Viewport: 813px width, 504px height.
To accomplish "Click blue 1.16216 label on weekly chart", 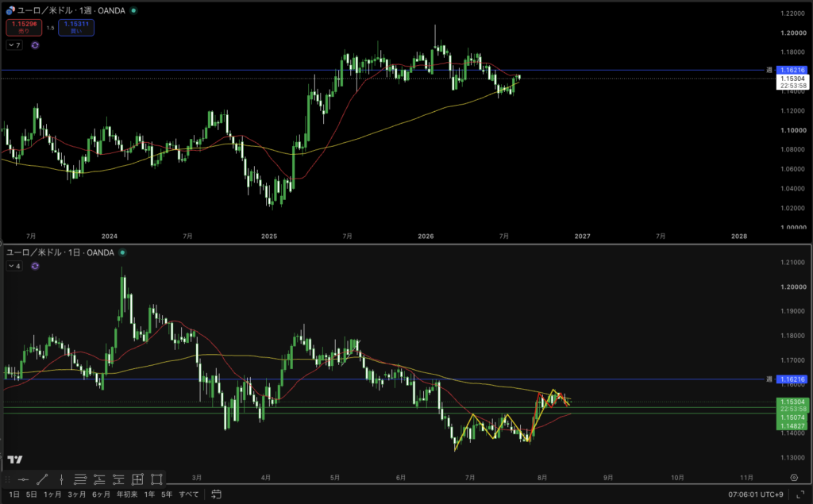I will coord(792,70).
